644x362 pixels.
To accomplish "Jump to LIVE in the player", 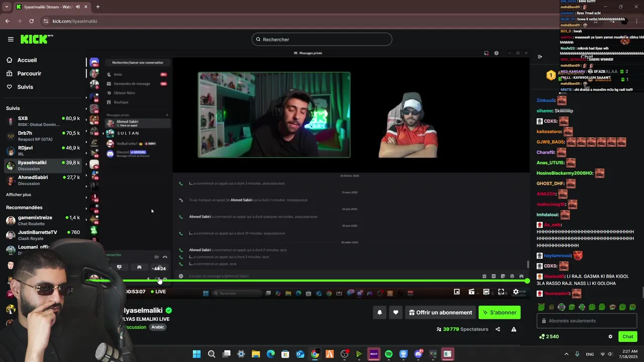I will point(158,292).
